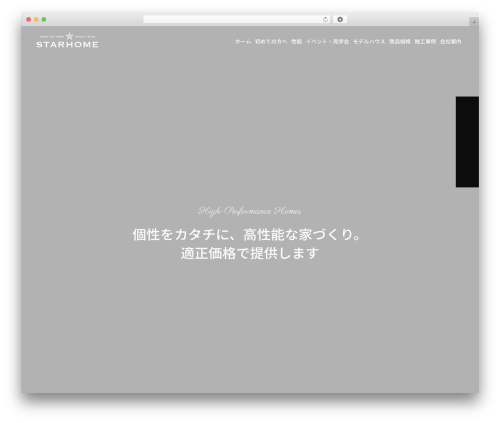Open a new browser tab with plus
500x423 pixels.
474,22
